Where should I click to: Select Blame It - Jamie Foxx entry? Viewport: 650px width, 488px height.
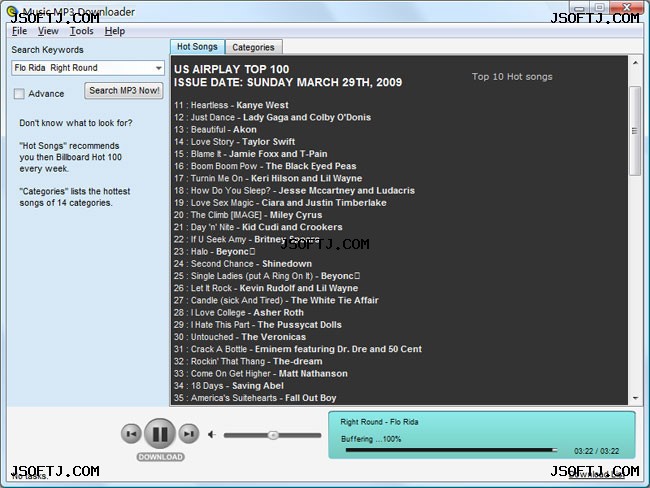(x=250, y=154)
